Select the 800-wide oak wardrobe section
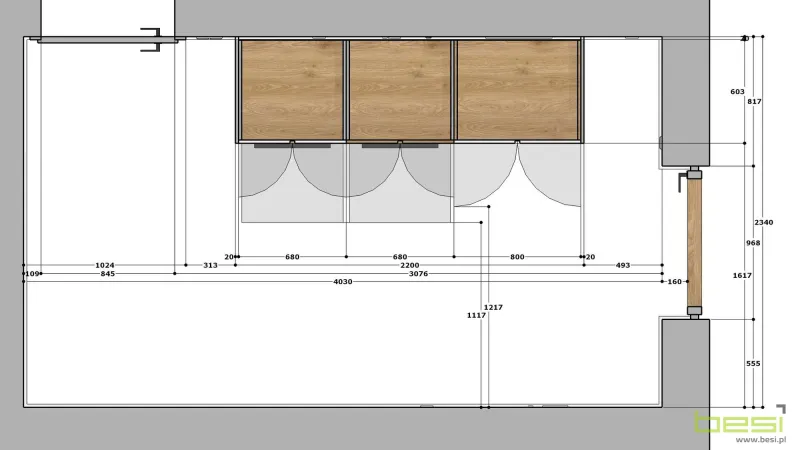Screen dimensions: 800x450 point(517,90)
